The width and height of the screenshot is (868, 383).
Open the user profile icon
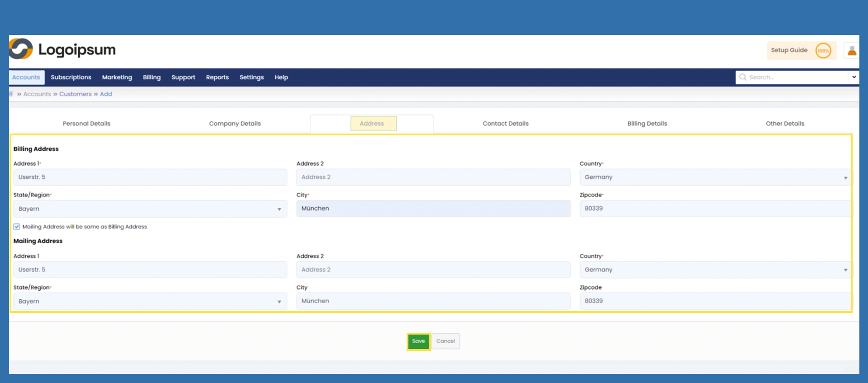[x=852, y=51]
